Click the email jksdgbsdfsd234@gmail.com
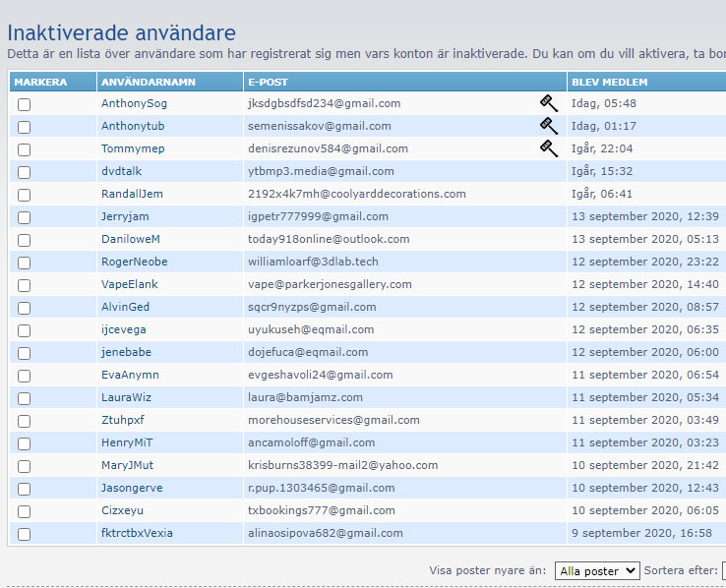The height and width of the screenshot is (588, 726). (x=324, y=103)
